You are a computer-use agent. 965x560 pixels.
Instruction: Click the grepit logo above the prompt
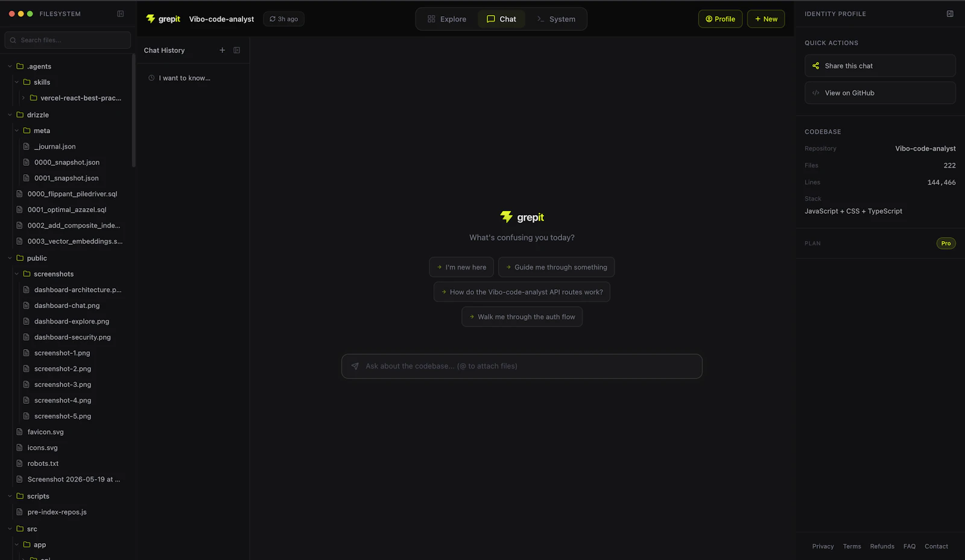[522, 217]
